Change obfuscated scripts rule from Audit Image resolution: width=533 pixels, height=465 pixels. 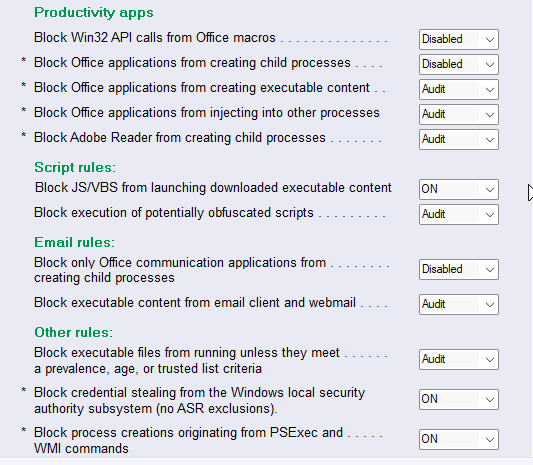459,214
